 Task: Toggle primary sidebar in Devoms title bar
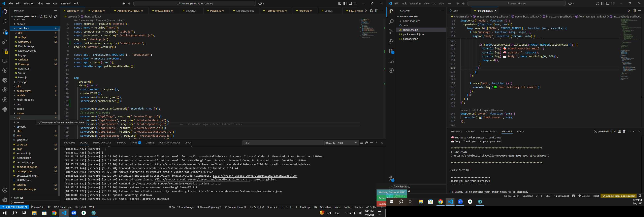(x=345, y=3)
